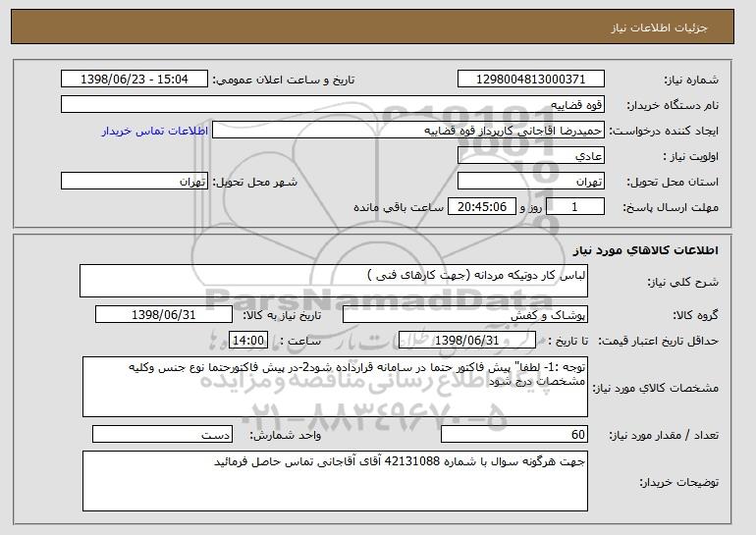Click the label توضیحات خریدار

(678, 482)
